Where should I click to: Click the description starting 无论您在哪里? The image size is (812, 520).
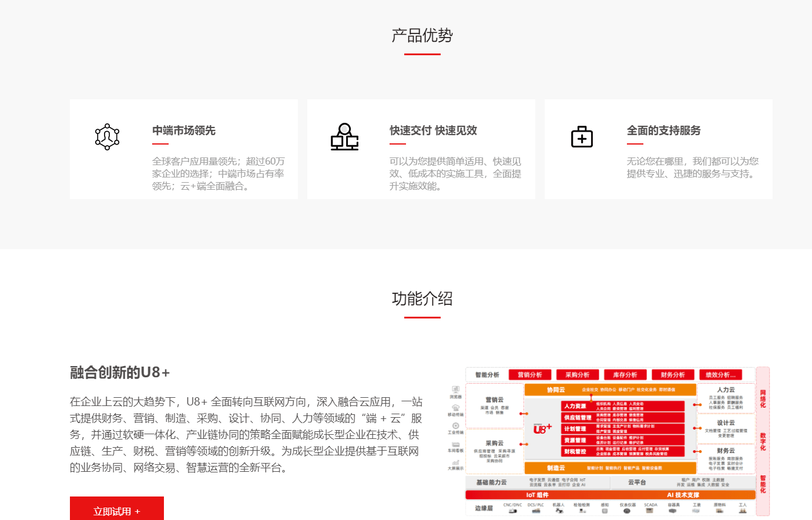693,167
